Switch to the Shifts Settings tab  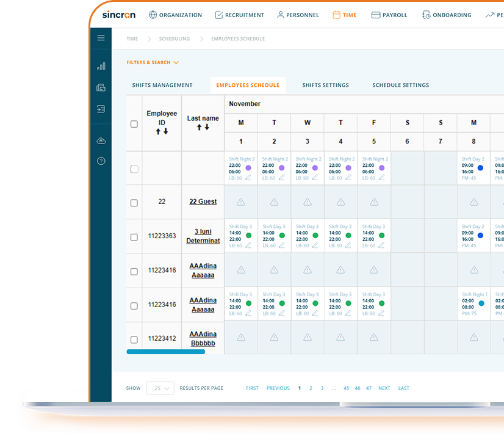tap(325, 85)
